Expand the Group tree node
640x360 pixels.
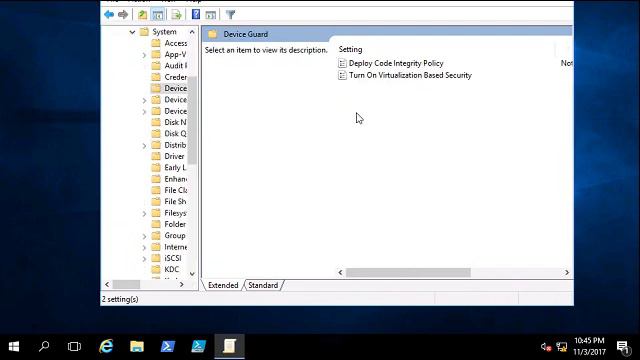(144, 236)
